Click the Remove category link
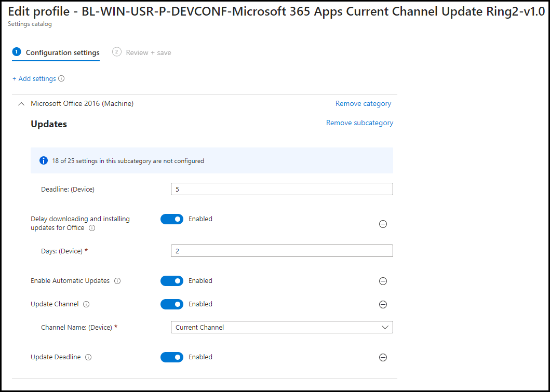Image resolution: width=550 pixels, height=392 pixels. click(363, 103)
